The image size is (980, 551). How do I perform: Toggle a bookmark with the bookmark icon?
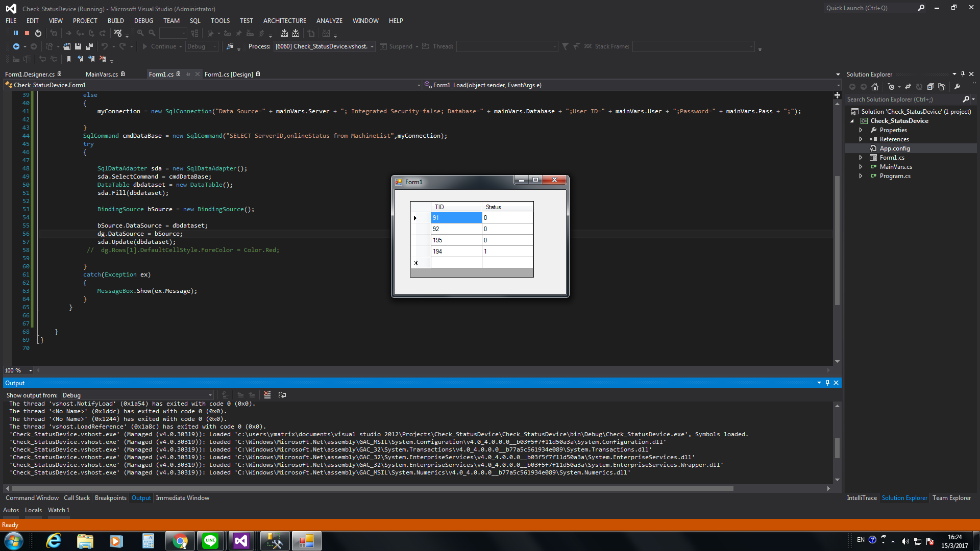click(69, 59)
